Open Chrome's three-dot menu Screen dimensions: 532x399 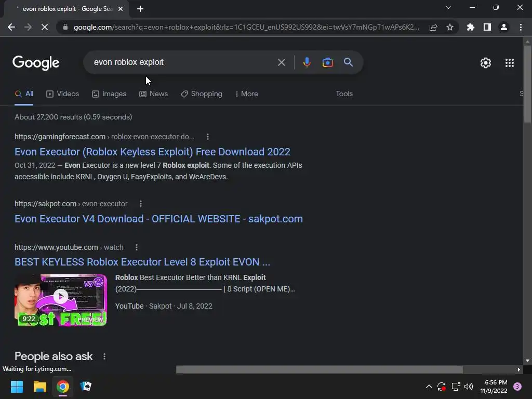(x=521, y=27)
